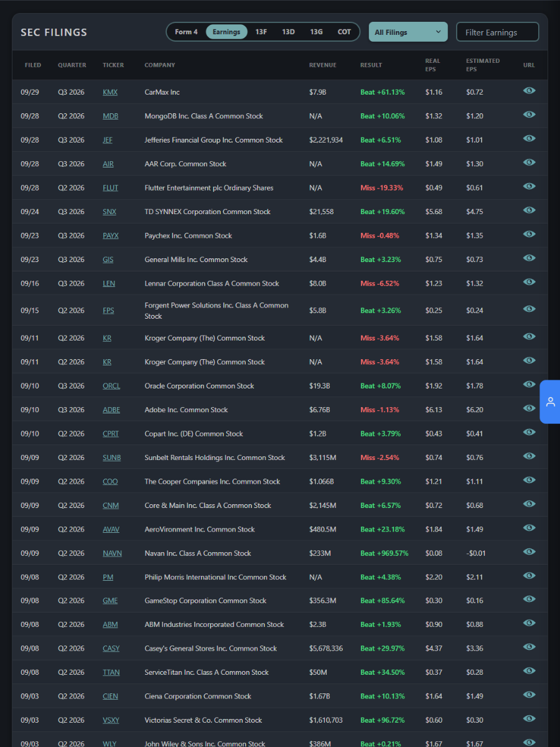Switch to the 13F filings tab

click(x=261, y=32)
